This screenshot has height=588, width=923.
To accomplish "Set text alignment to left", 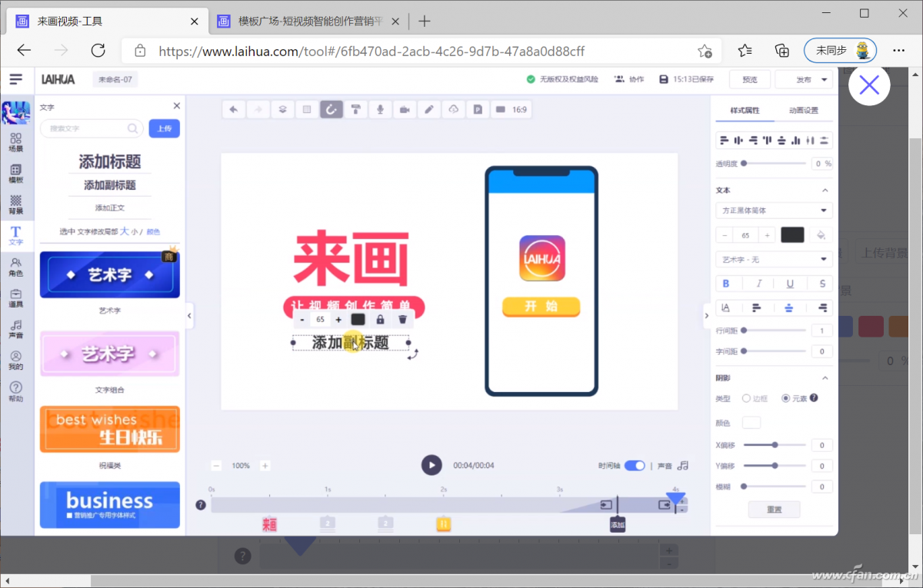I will [x=757, y=307].
